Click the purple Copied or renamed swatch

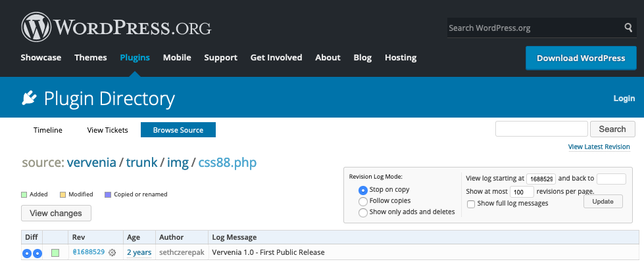(108, 194)
